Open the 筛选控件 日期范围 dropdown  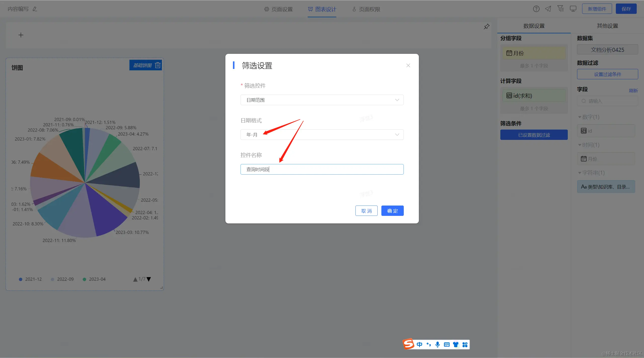[322, 100]
